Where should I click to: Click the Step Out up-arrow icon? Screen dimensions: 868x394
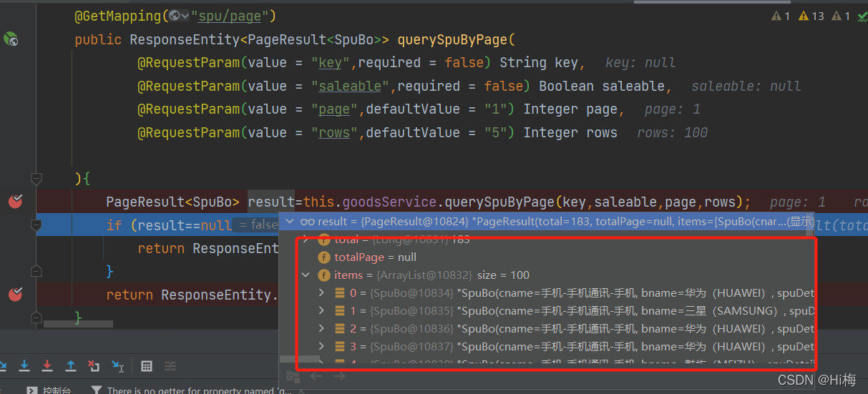pos(70,366)
